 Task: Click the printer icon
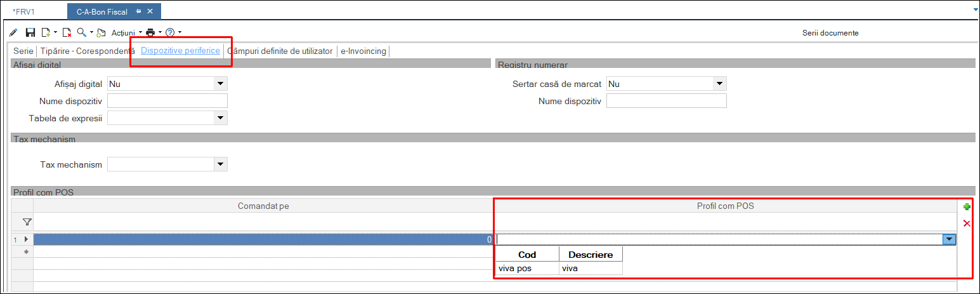point(150,32)
